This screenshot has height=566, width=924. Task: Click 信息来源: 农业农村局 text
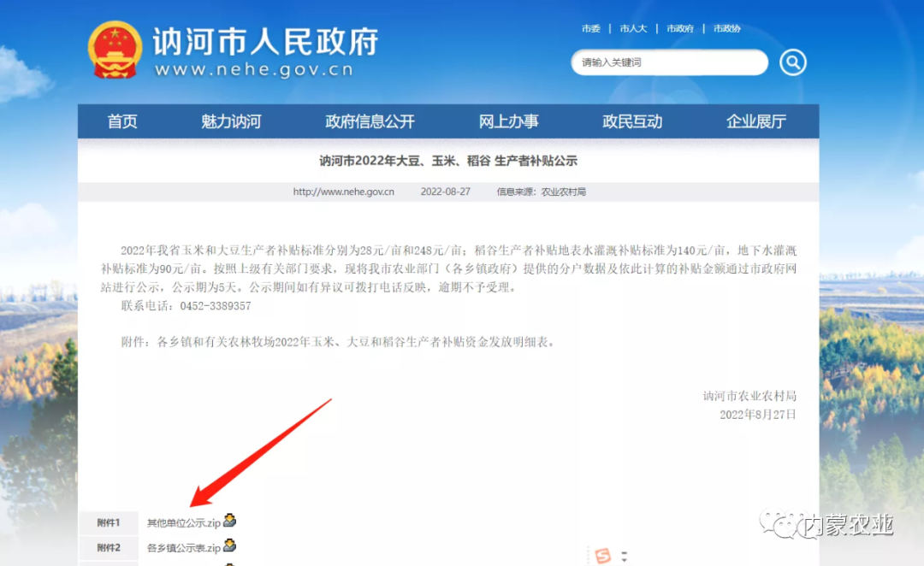541,192
